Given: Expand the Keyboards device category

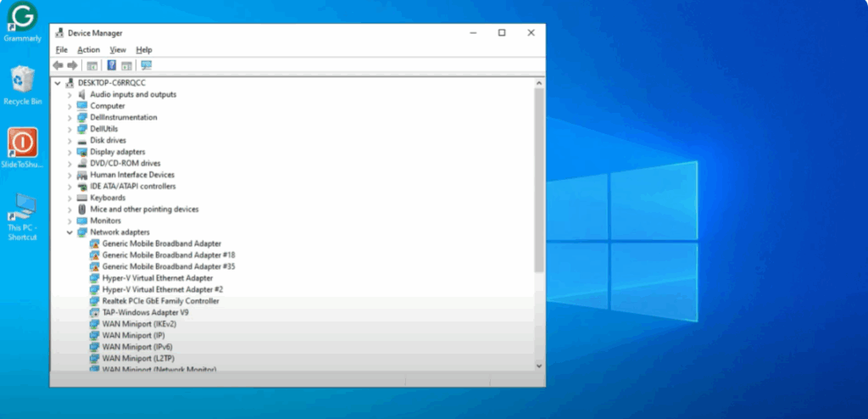Looking at the screenshot, I should coord(70,198).
